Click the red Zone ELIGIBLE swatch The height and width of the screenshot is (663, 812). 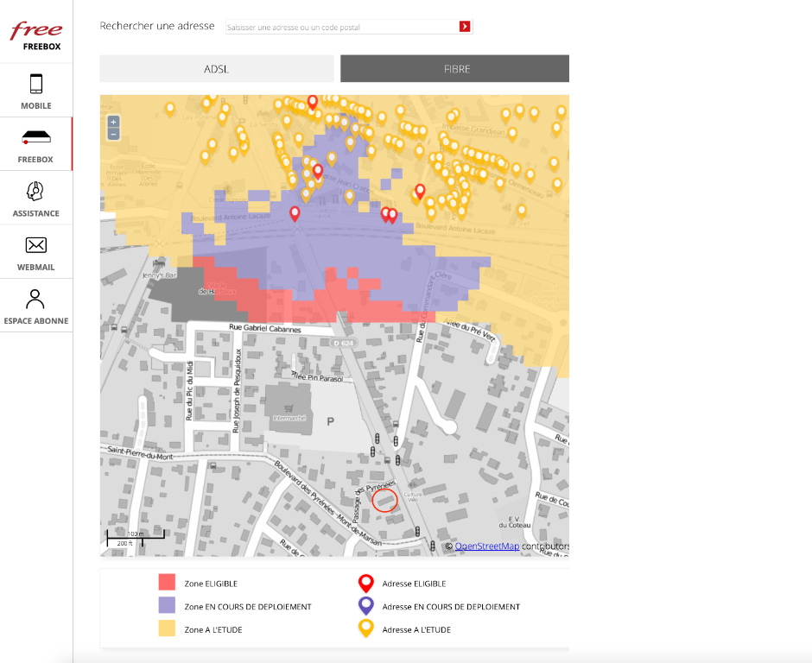(168, 583)
